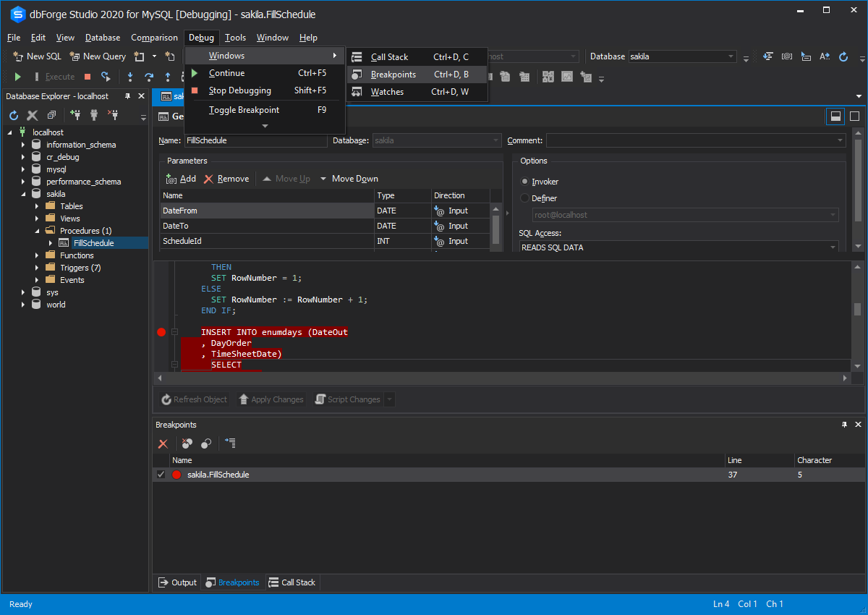Refresh the Database Explorer tree
Viewport: 868px width, 615px height.
[14, 115]
